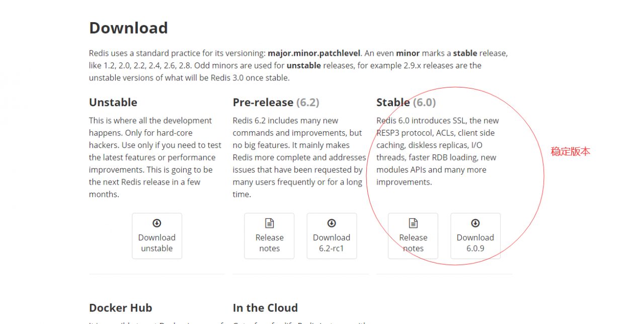Click the Unstable description paragraph

click(155, 157)
